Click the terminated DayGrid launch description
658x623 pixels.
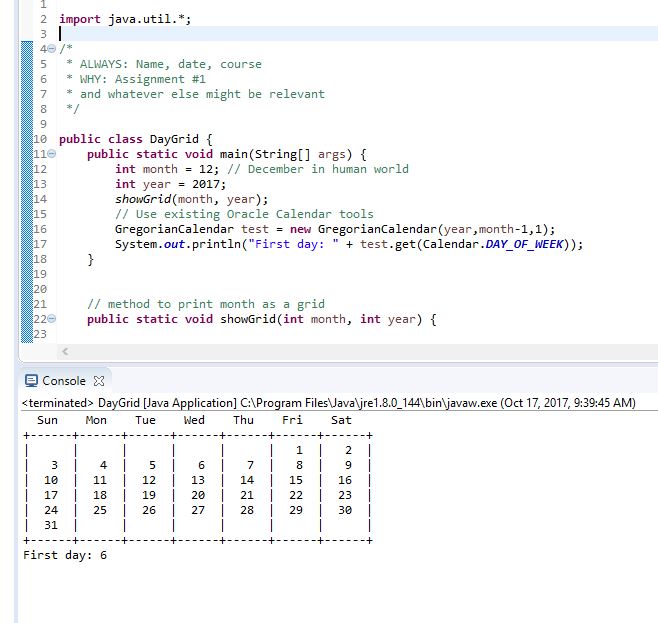329,403
